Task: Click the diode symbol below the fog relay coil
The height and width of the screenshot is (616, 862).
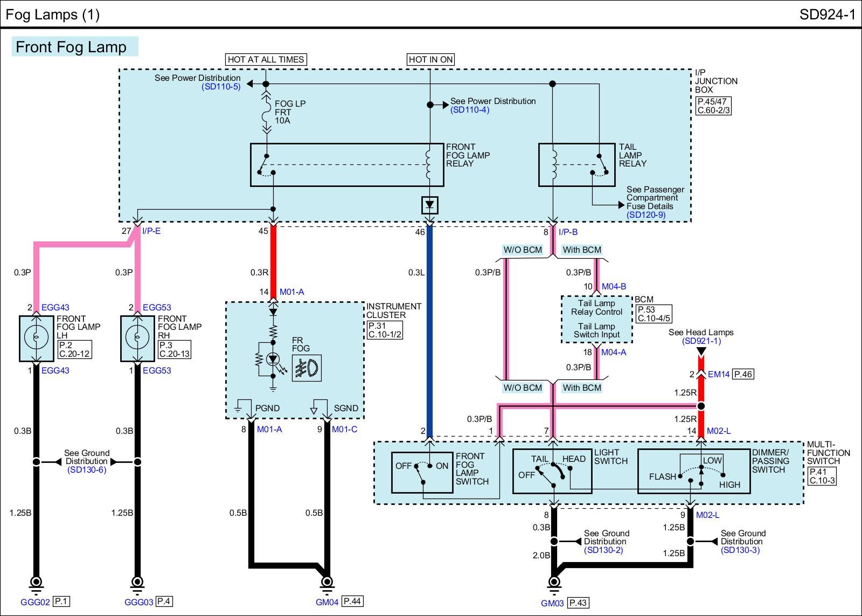Action: coord(429,205)
